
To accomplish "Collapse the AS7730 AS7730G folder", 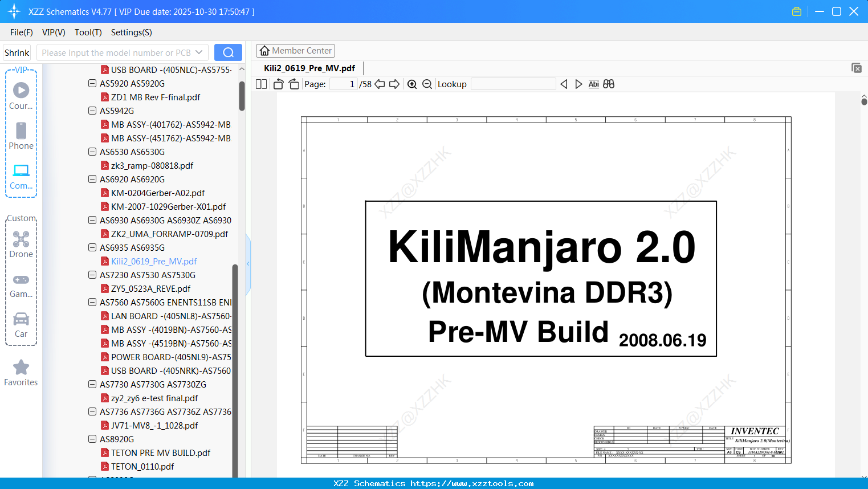I will pyautogui.click(x=92, y=384).
